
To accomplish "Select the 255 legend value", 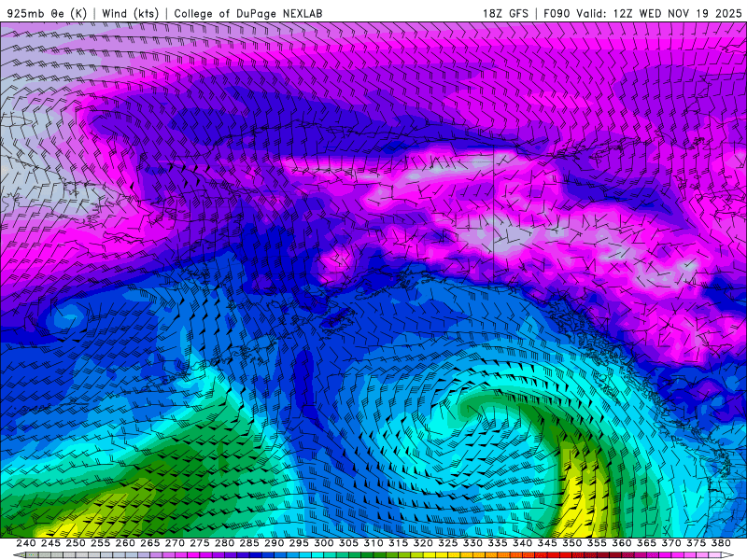I will [x=100, y=543].
